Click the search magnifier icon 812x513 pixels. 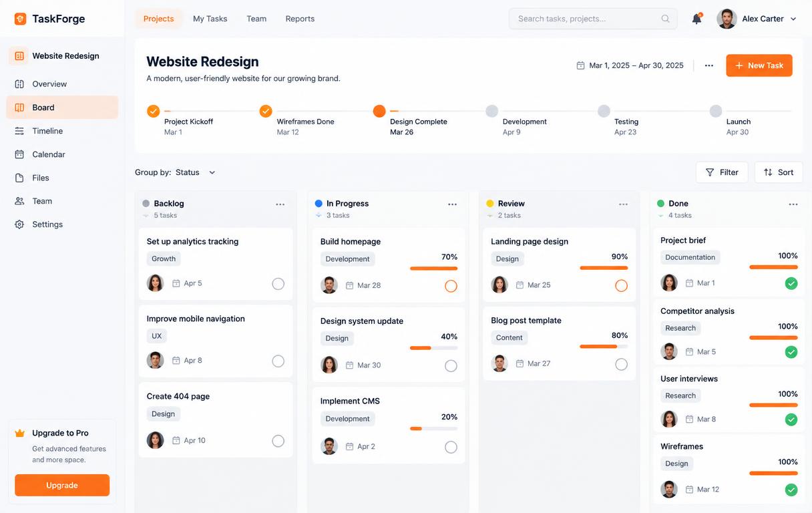(665, 19)
